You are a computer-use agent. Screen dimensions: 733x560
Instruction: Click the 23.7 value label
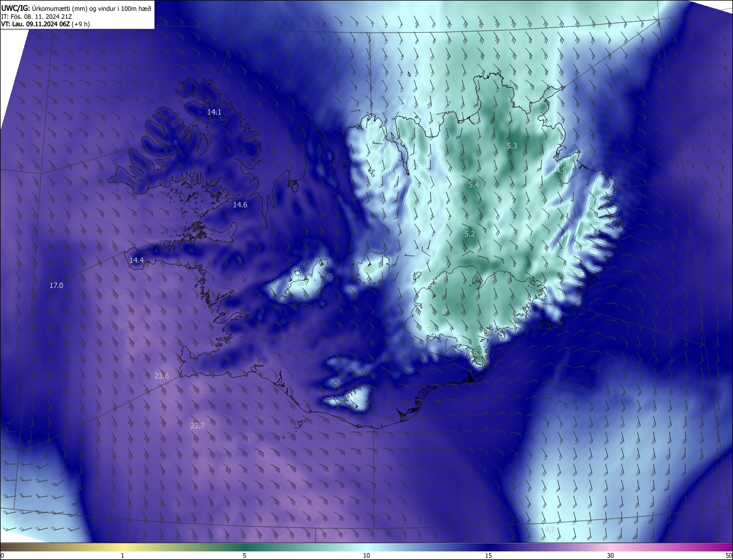[x=198, y=425]
